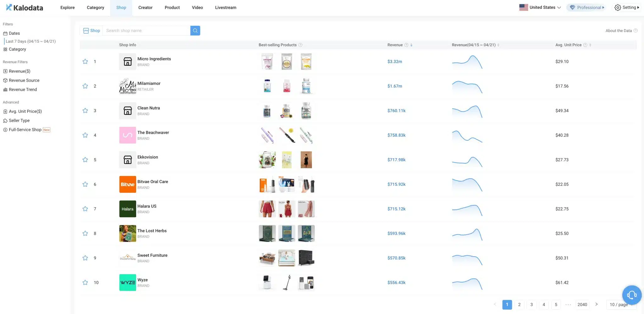Image resolution: width=644 pixels, height=314 pixels.
Task: Open Wyze vacuum product thumbnail
Action: pos(287,283)
